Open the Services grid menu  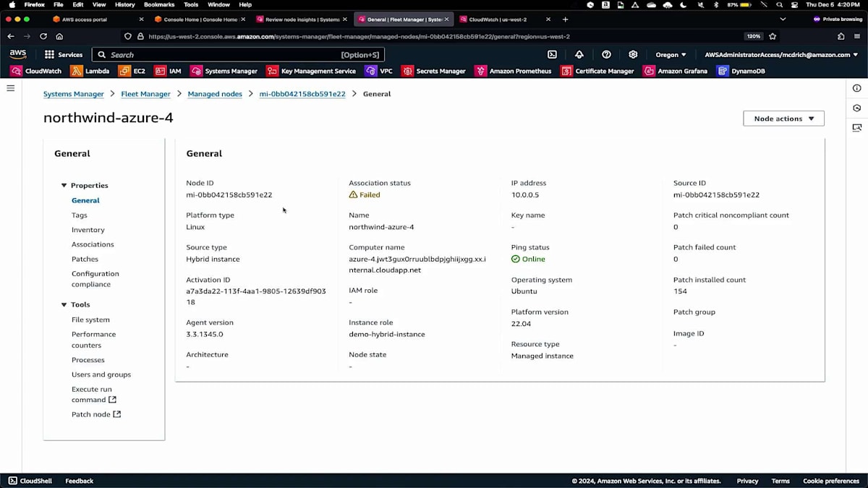tap(64, 54)
